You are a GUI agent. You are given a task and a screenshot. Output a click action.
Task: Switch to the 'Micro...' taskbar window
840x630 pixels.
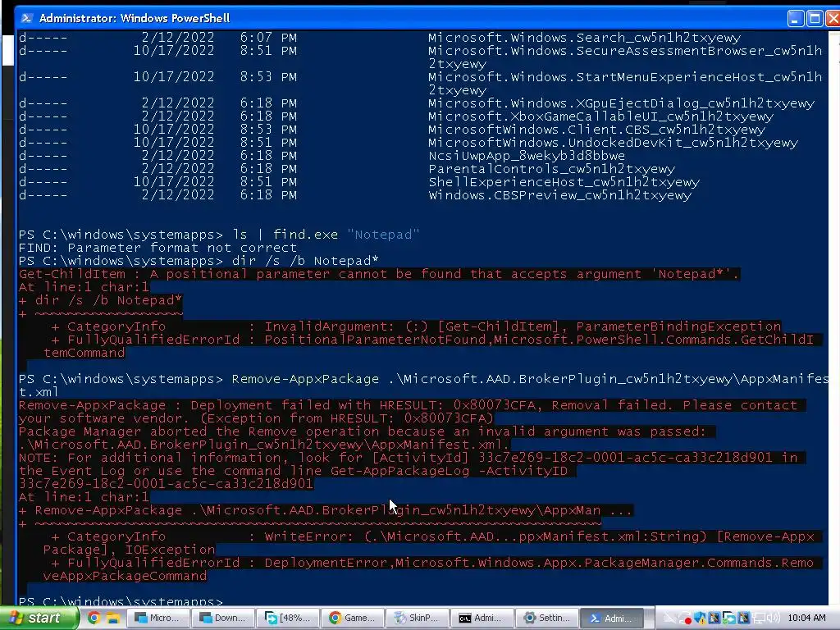(158, 618)
